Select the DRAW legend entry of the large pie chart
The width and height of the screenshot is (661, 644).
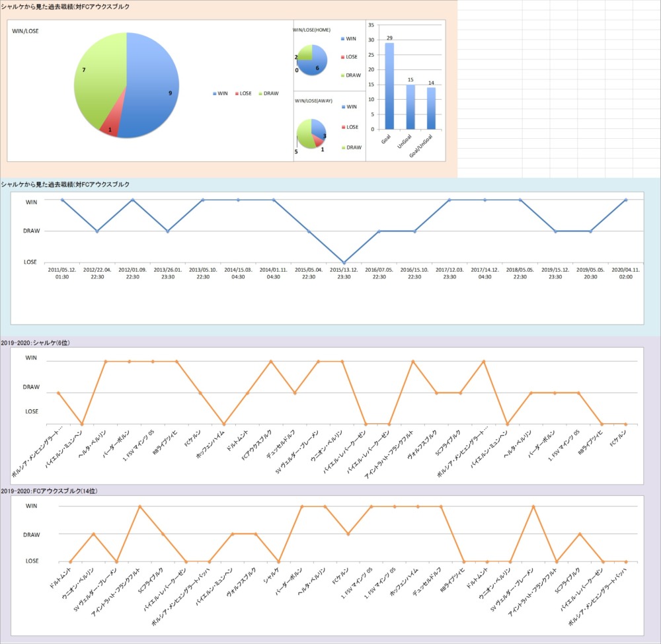(268, 94)
